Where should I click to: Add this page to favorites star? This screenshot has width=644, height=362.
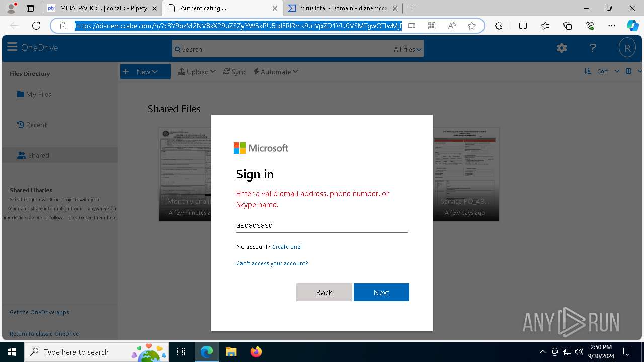click(472, 26)
